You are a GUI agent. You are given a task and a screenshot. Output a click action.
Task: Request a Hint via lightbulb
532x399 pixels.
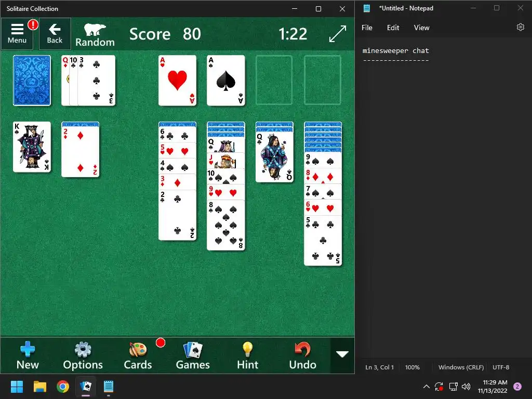[248, 355]
